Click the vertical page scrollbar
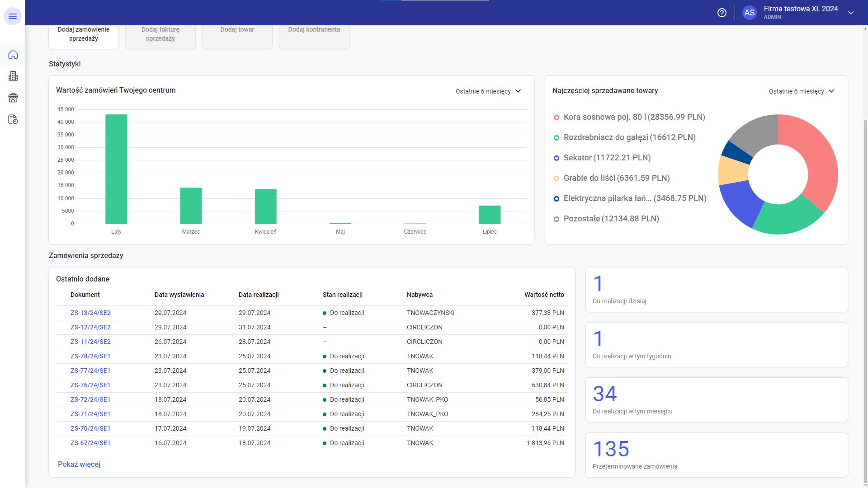Viewport: 868px width, 488px height. (865, 300)
